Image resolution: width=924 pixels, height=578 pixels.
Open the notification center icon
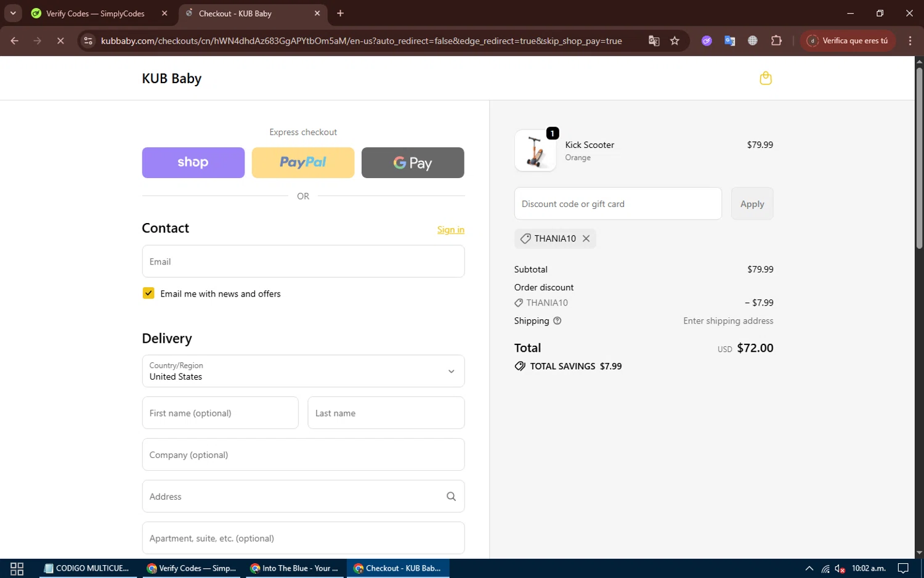point(903,568)
